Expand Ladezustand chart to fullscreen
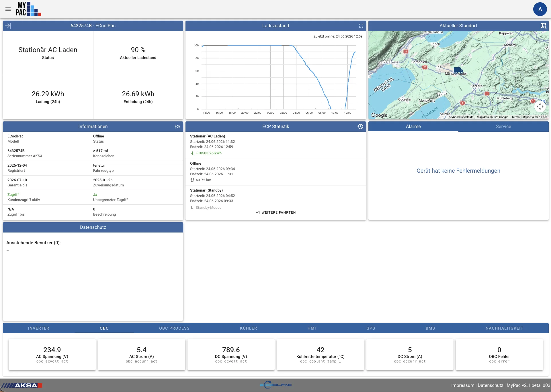The image size is (551, 392). pyautogui.click(x=361, y=26)
